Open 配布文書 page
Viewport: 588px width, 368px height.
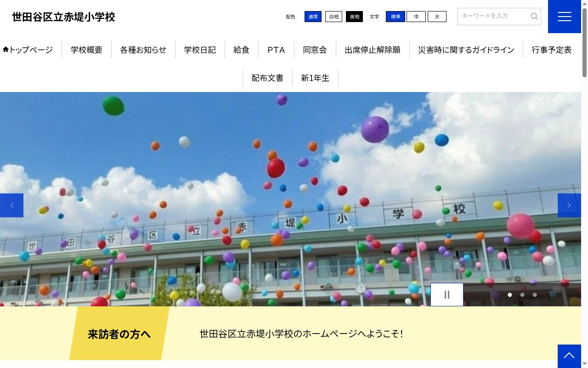point(267,78)
